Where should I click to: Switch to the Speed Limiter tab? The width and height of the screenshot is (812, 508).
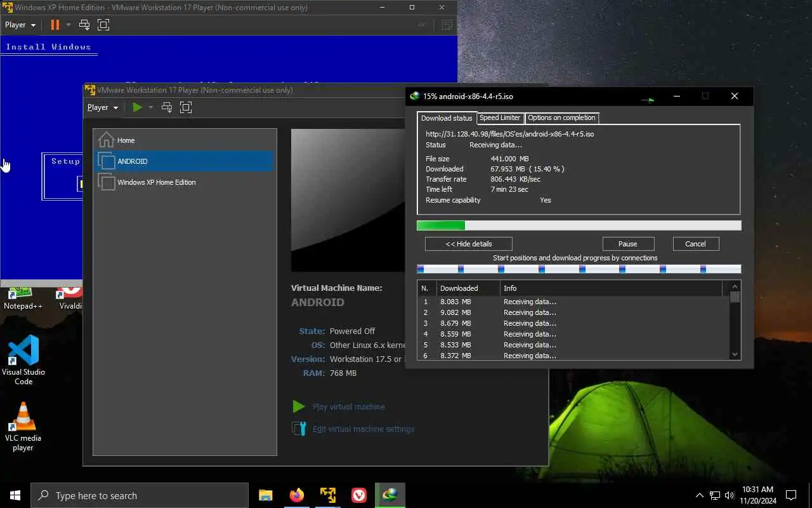[x=500, y=117]
